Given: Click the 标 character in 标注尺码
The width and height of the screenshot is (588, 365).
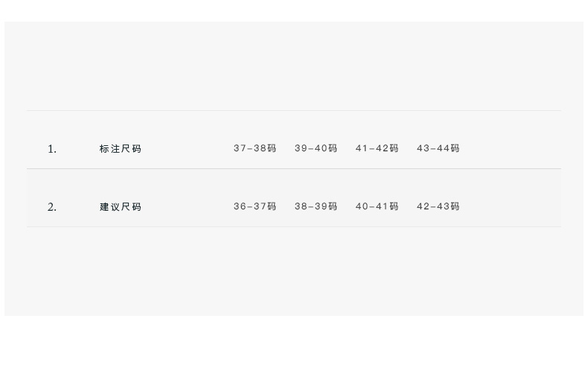Looking at the screenshot, I should coord(104,149).
